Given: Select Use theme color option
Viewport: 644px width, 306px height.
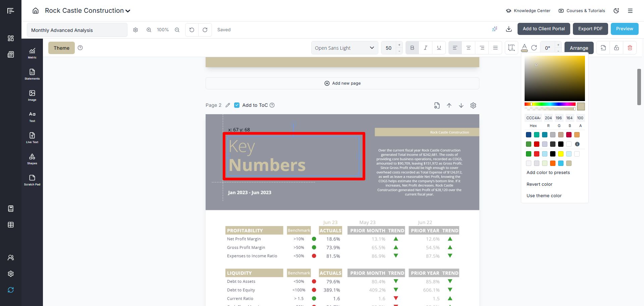Looking at the screenshot, I should coord(544,195).
